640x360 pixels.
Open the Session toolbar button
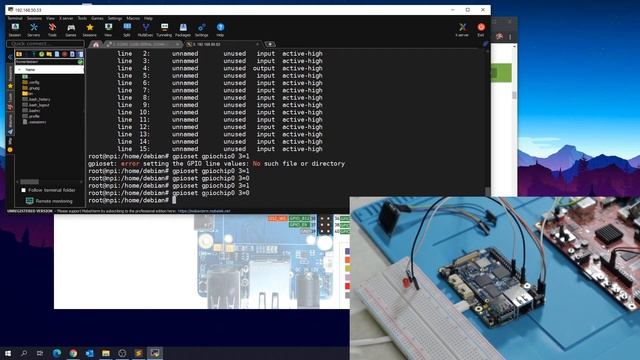pos(15,30)
